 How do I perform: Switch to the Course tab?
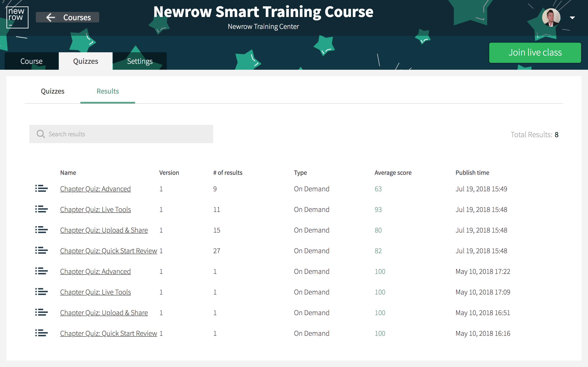click(32, 61)
